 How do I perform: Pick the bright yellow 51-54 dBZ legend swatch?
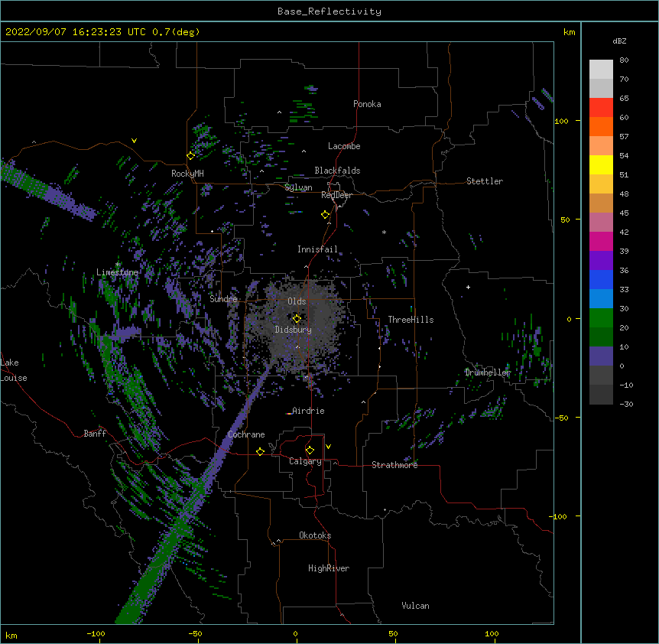[x=601, y=165]
